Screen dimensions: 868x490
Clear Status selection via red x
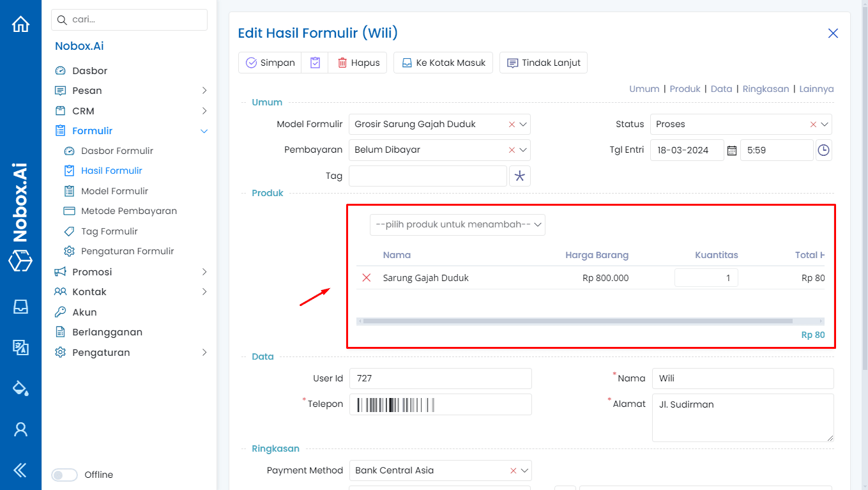(x=813, y=124)
